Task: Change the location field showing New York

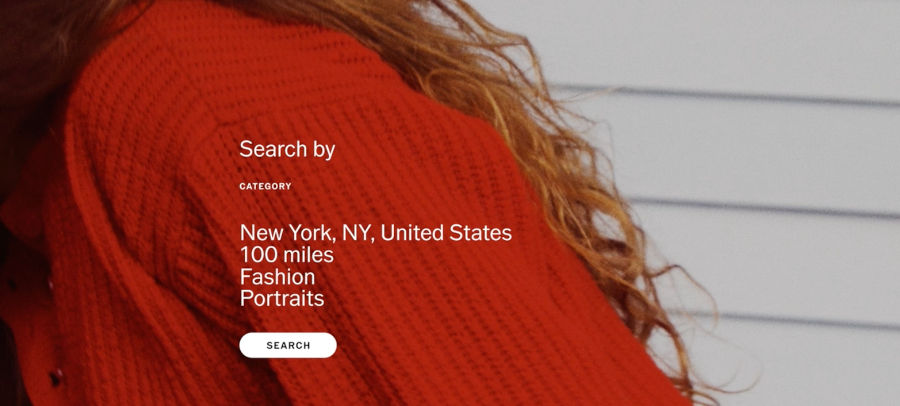Action: (x=375, y=233)
